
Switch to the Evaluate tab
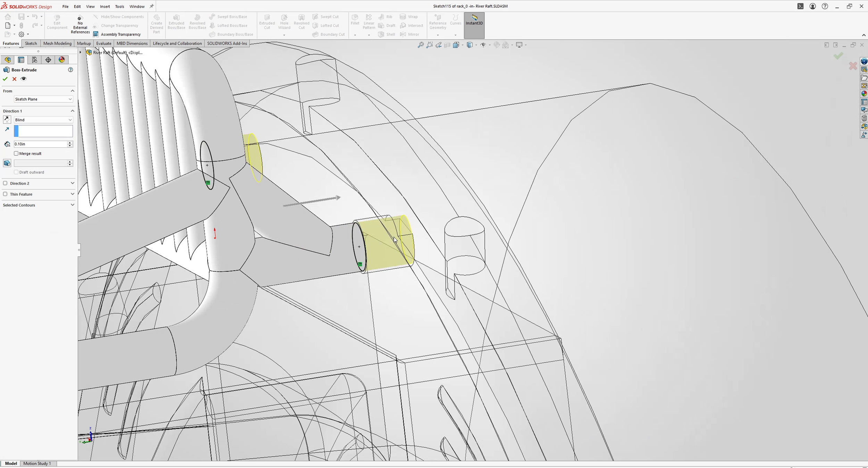104,43
